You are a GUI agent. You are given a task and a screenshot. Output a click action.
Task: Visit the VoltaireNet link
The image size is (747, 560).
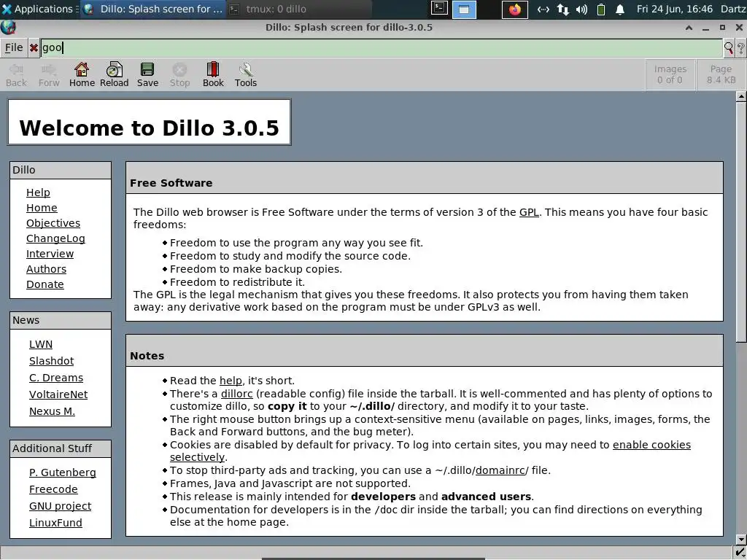tap(58, 394)
